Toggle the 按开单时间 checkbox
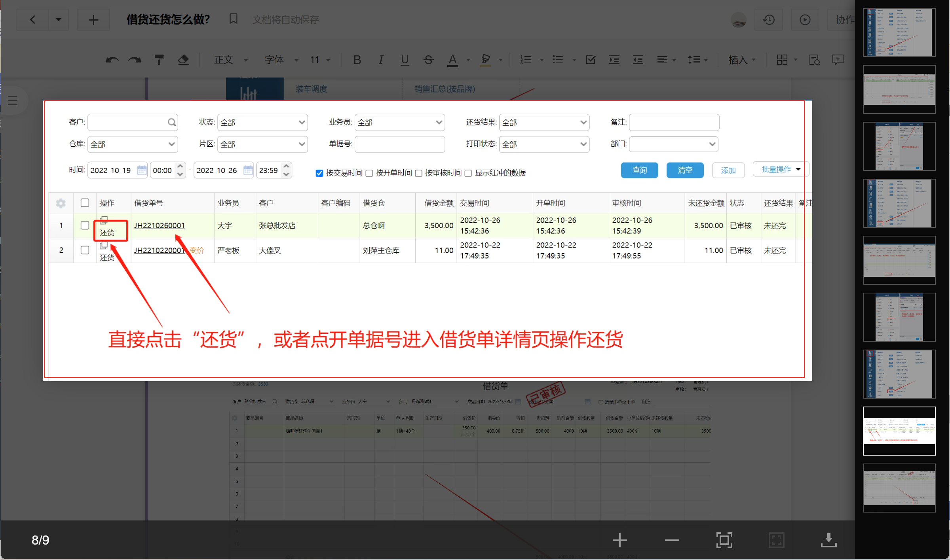 tap(369, 173)
